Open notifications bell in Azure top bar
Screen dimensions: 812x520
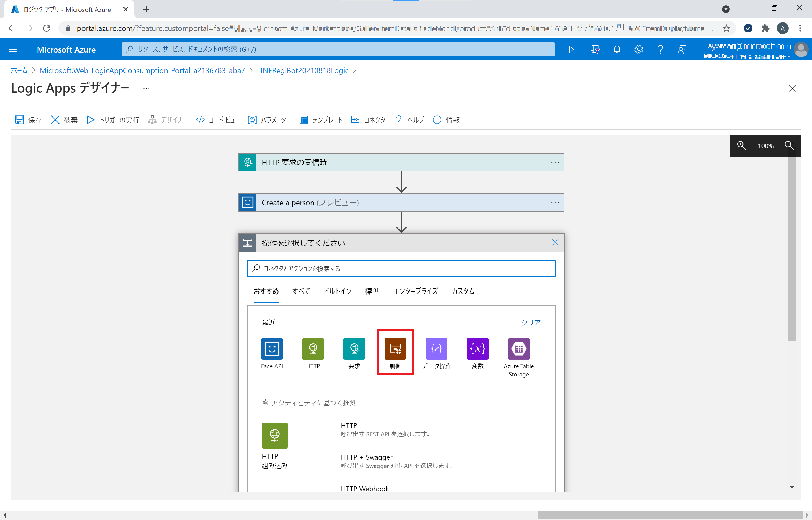617,49
